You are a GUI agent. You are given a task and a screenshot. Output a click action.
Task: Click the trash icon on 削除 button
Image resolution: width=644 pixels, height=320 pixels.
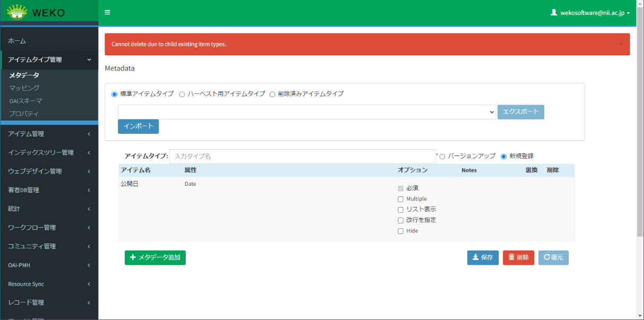pos(511,257)
